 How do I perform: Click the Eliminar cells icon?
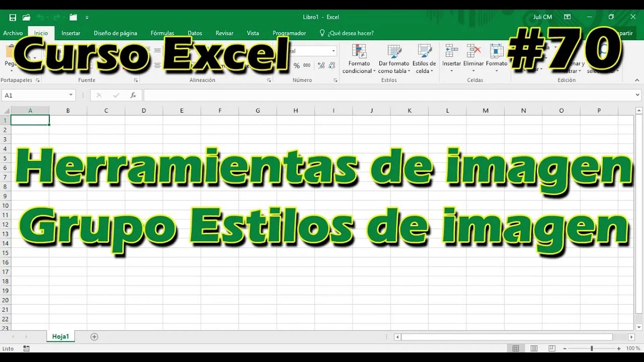(x=473, y=51)
